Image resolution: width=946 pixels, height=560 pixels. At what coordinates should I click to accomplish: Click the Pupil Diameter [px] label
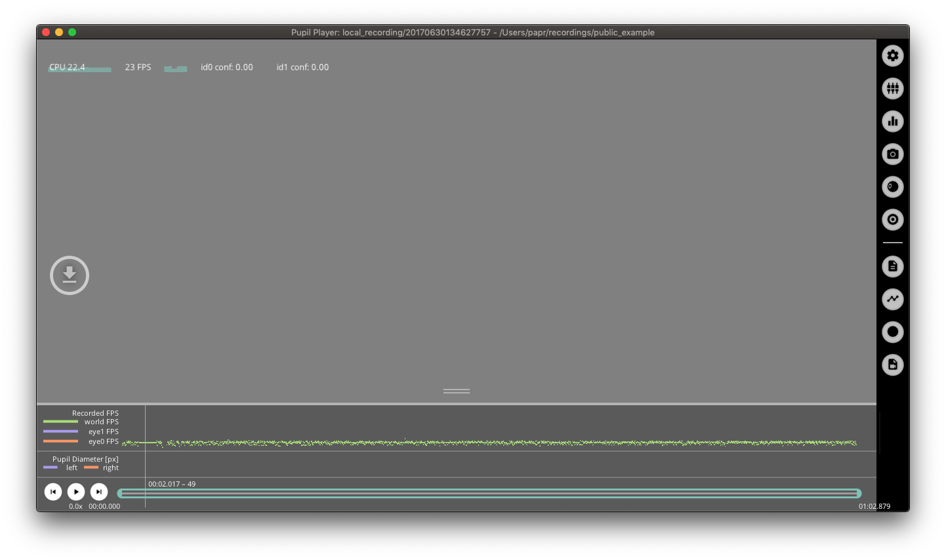click(x=85, y=459)
